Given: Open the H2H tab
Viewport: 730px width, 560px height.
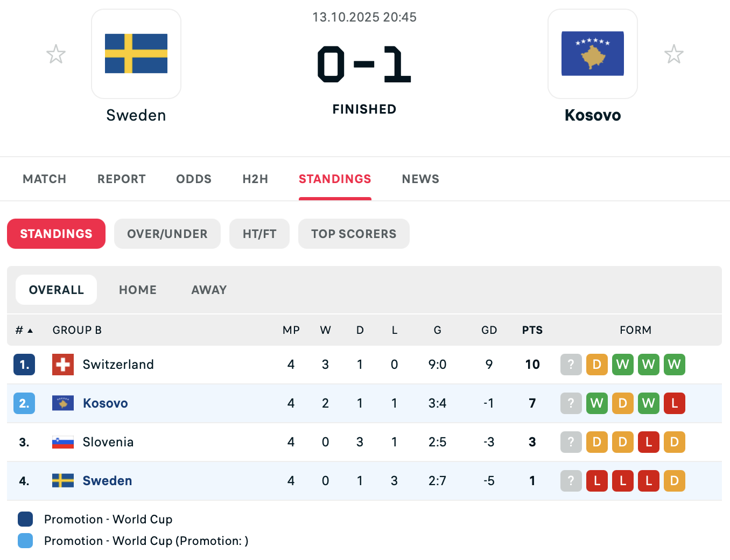Looking at the screenshot, I should tap(255, 179).
